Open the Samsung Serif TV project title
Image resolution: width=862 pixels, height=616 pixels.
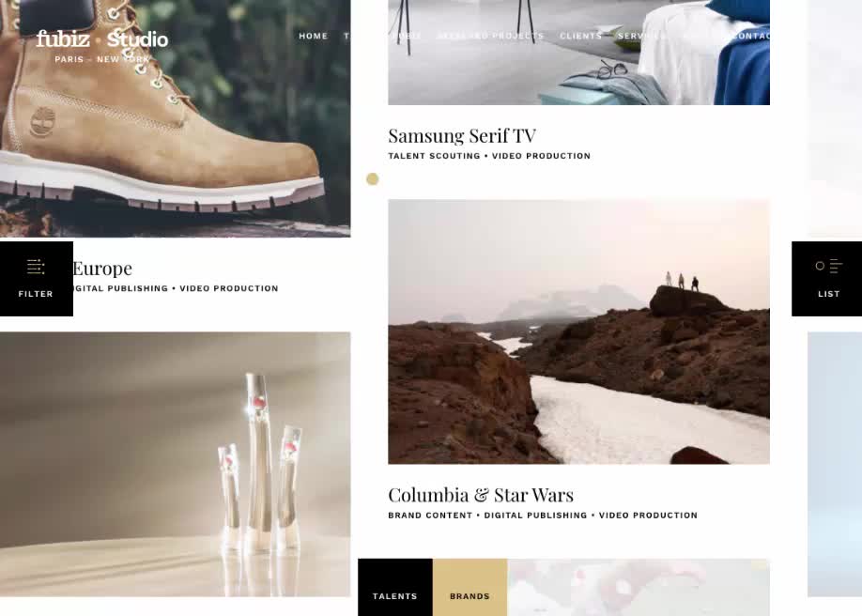point(462,135)
